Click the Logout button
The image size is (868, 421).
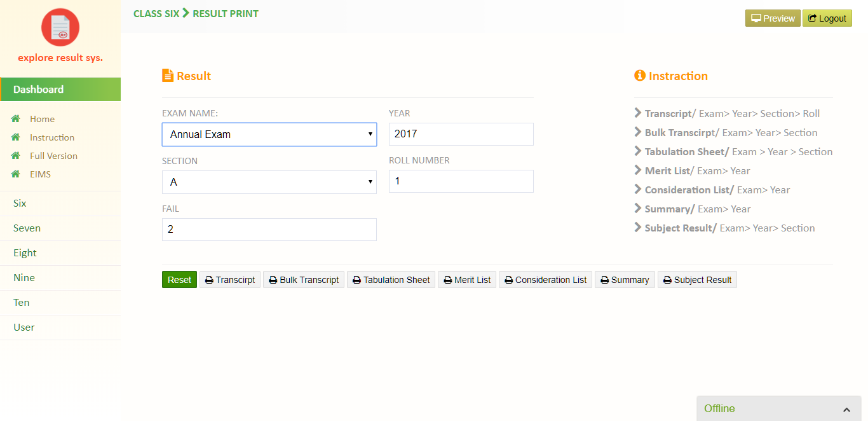coord(827,18)
